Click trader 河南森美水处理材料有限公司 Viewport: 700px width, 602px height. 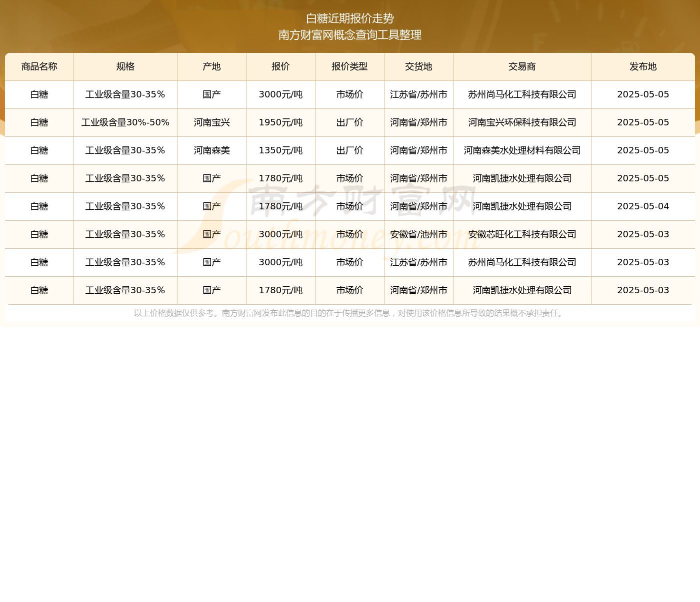(x=522, y=151)
